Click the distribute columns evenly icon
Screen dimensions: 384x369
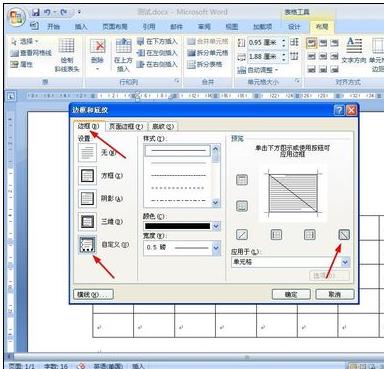click(294, 56)
